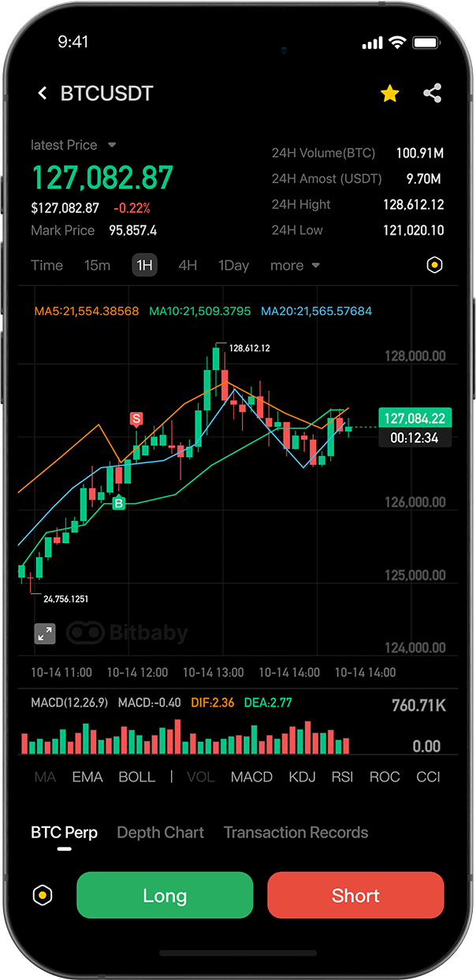
Task: Switch to Depth Chart tab
Action: pos(160,833)
